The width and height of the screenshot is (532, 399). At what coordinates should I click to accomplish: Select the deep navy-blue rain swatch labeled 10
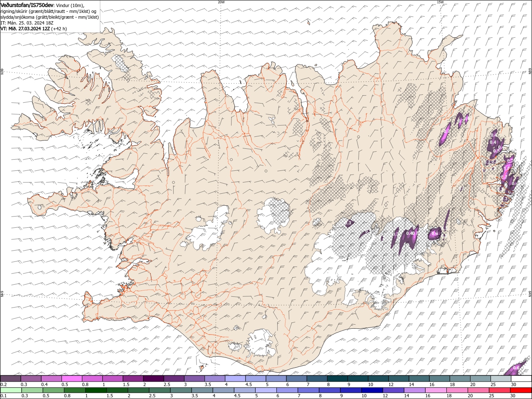tap(372, 390)
